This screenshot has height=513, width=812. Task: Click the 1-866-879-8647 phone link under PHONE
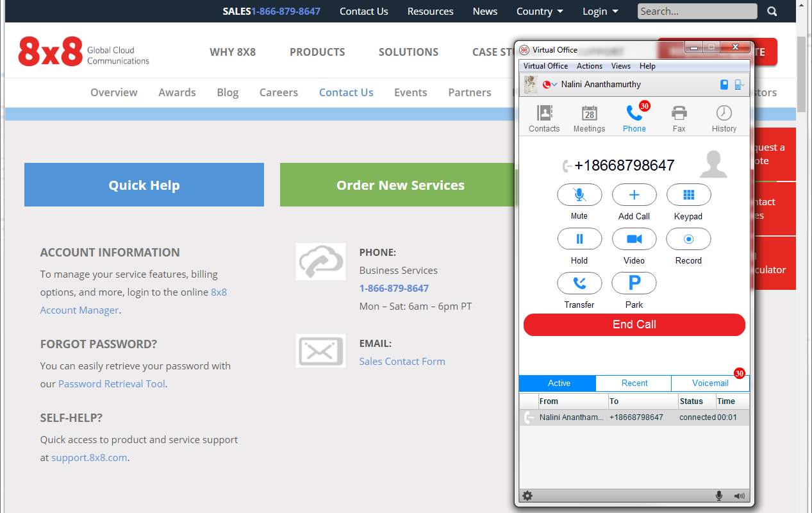(394, 289)
